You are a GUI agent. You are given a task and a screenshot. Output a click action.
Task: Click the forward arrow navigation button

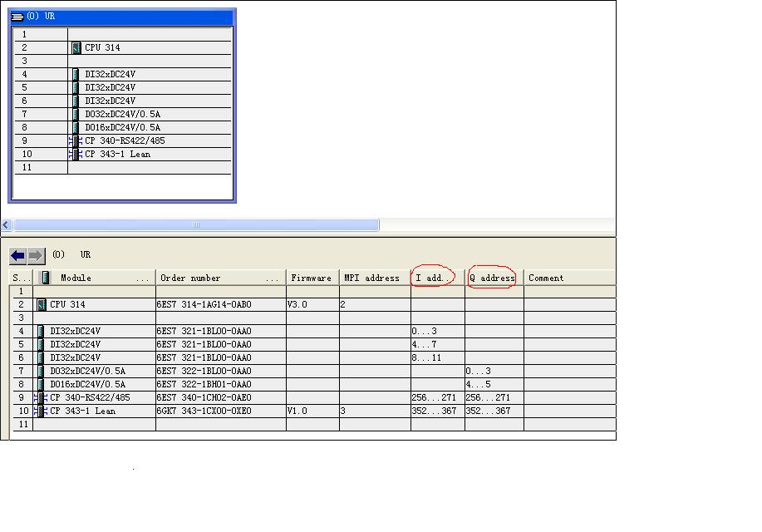[36, 256]
